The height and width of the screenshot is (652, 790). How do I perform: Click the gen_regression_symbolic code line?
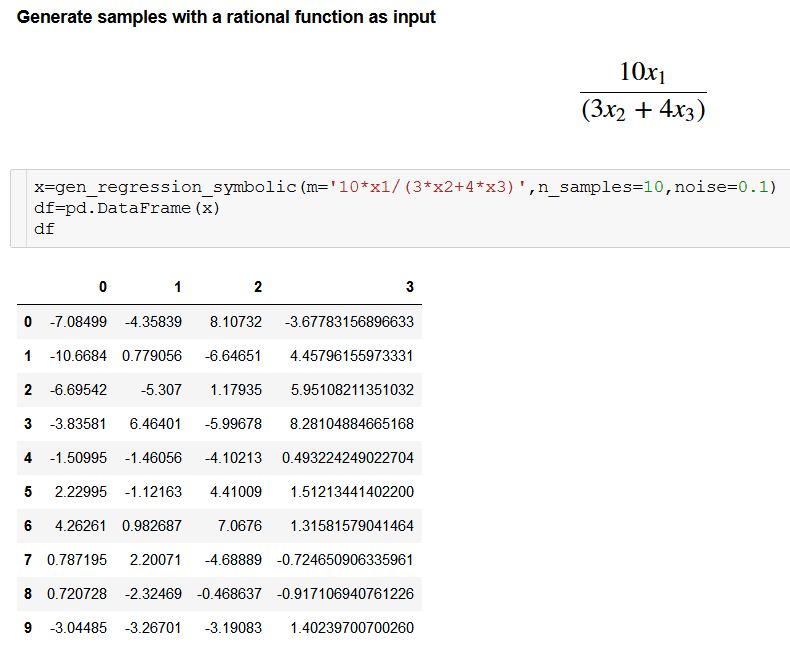(405, 187)
